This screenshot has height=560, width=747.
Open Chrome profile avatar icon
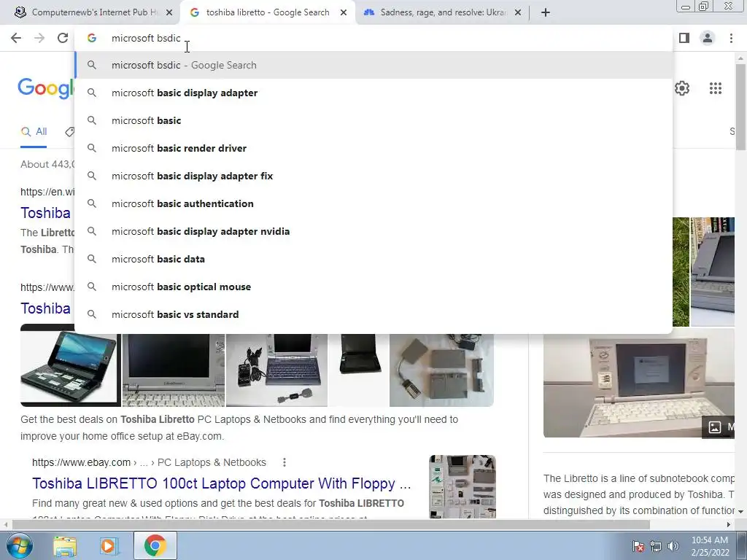coord(708,38)
